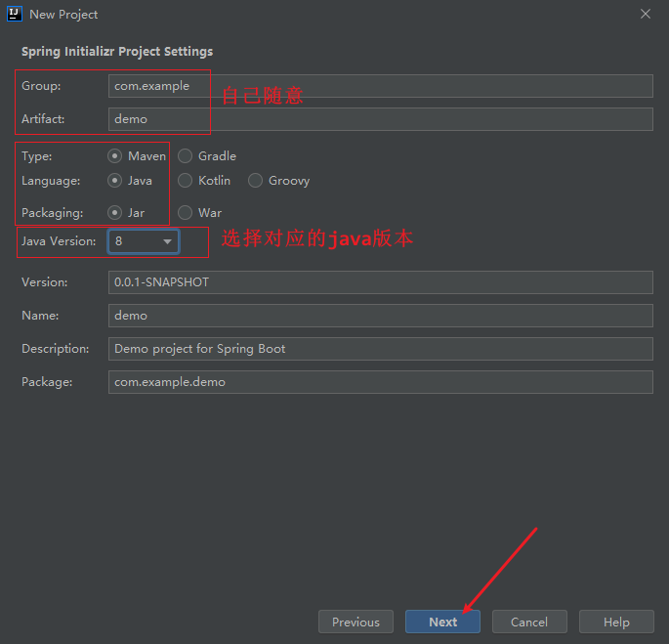Viewport: 669px width, 644px height.
Task: Click the Packaging label
Action: click(x=53, y=213)
